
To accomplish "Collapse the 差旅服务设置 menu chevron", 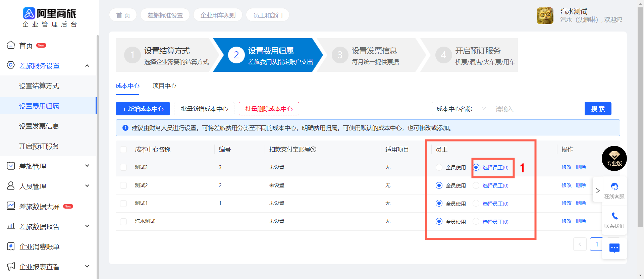I will click(87, 65).
